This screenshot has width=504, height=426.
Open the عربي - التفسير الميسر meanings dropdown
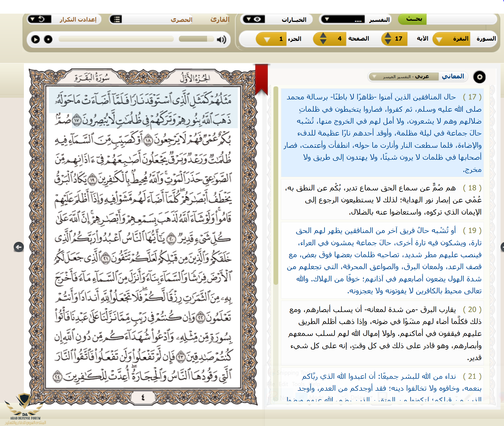(403, 77)
